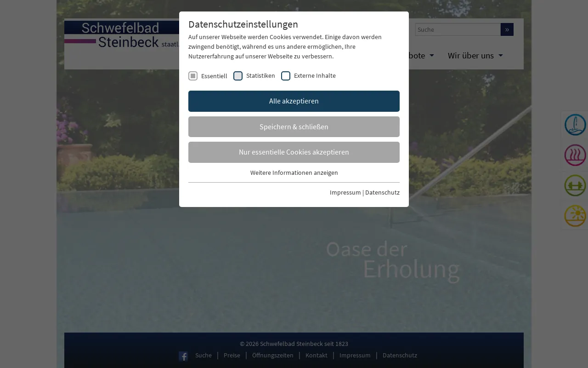
Task: Open the sun icon in the side panel
Action: click(x=575, y=216)
